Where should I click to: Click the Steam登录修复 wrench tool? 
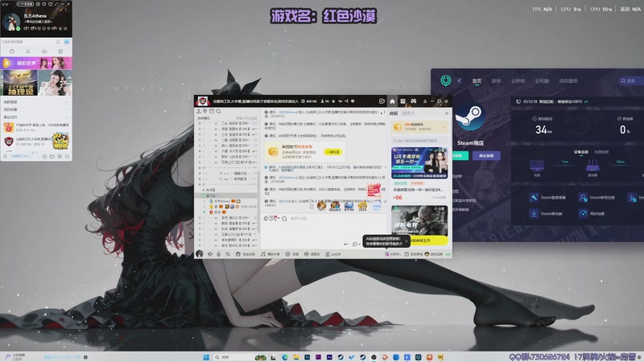(548, 197)
